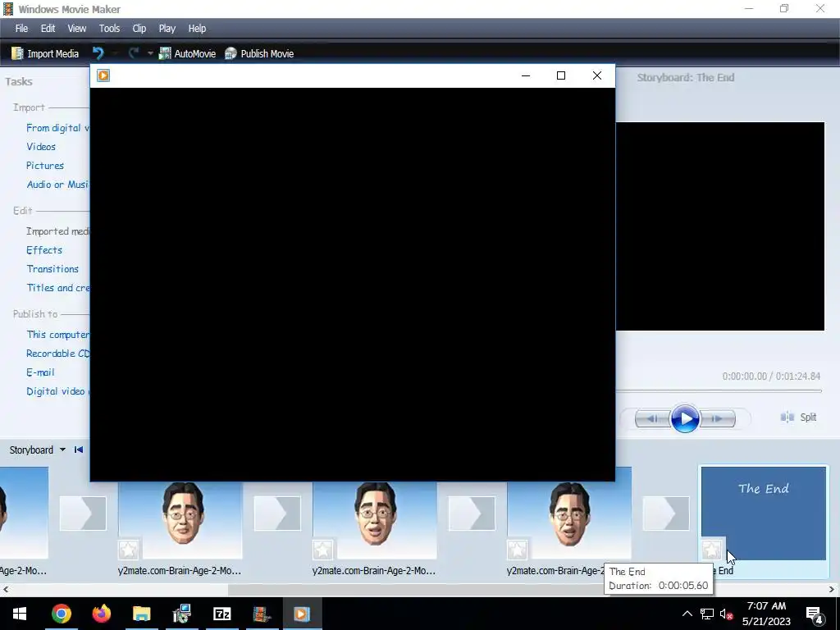This screenshot has height=630, width=840.
Task: Click the E-mail publish option
Action: point(41,372)
